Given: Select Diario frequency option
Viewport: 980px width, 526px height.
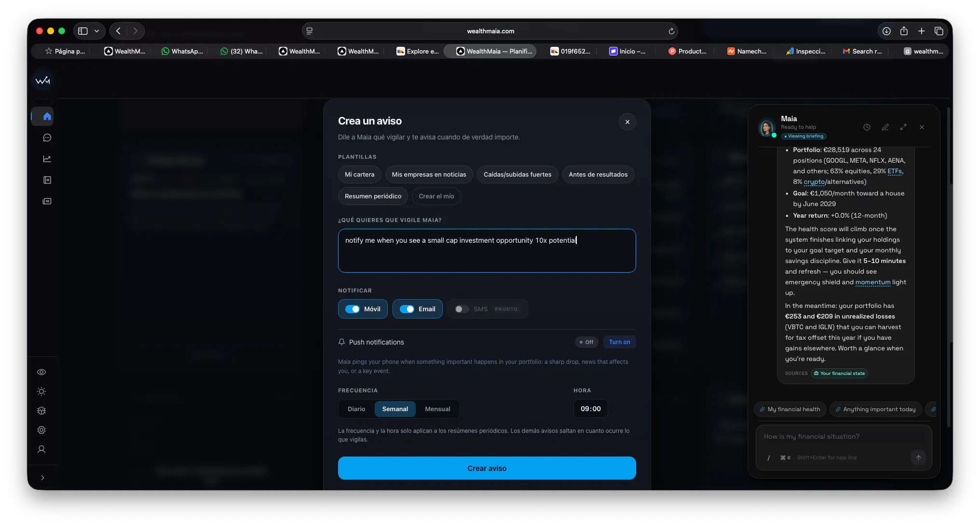Looking at the screenshot, I should coord(356,409).
